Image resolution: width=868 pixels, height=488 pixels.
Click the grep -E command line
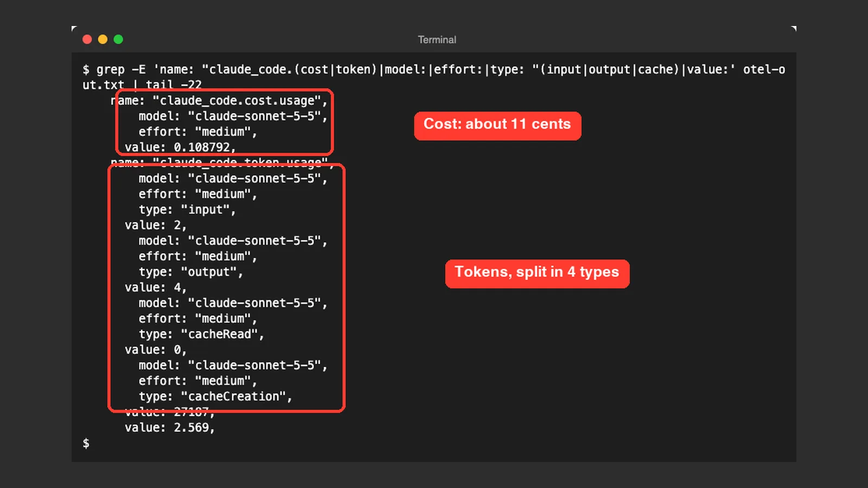(x=433, y=69)
